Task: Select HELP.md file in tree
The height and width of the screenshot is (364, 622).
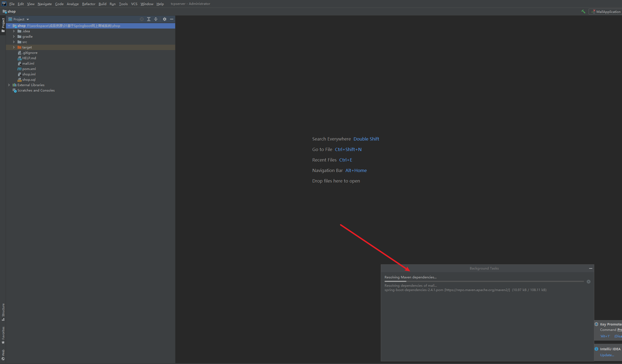Action: [29, 58]
